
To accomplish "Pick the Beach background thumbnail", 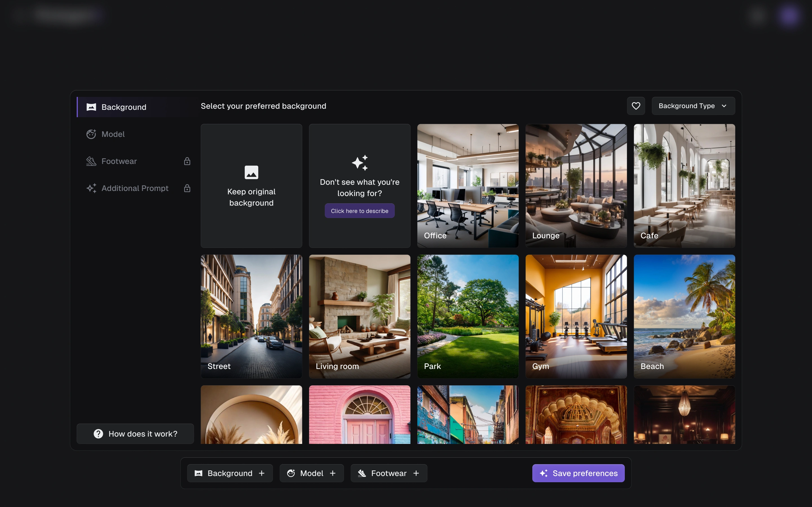I will coord(684,316).
